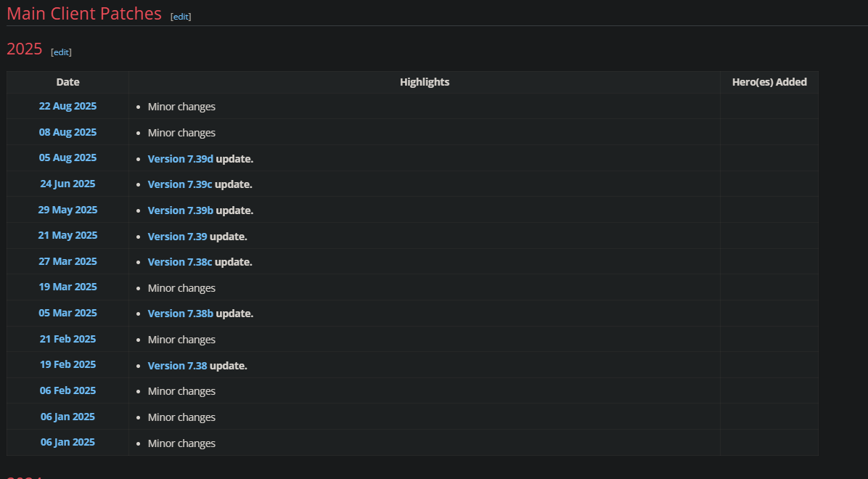This screenshot has height=479, width=868.
Task: Open the 05 Mar 2025 patch date link
Action: point(67,312)
